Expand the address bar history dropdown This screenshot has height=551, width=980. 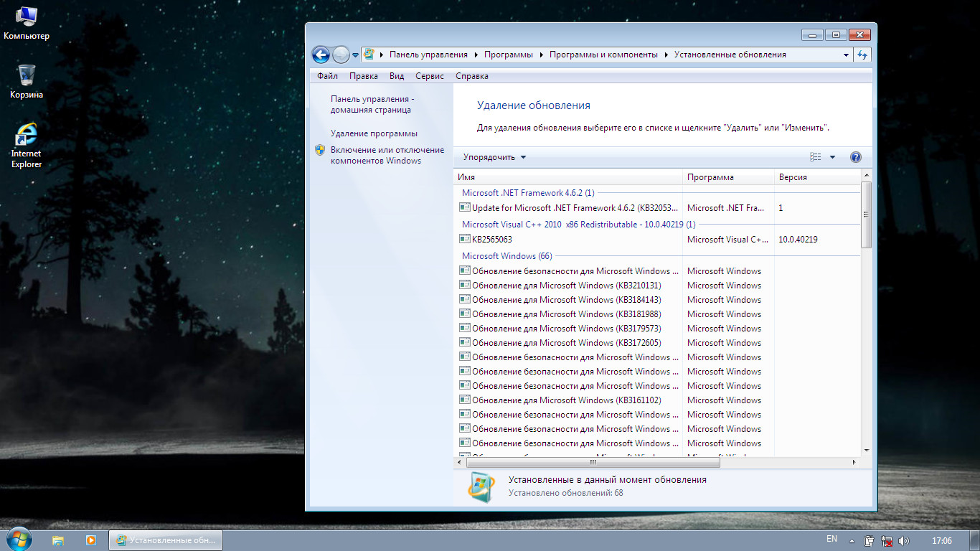pyautogui.click(x=847, y=55)
